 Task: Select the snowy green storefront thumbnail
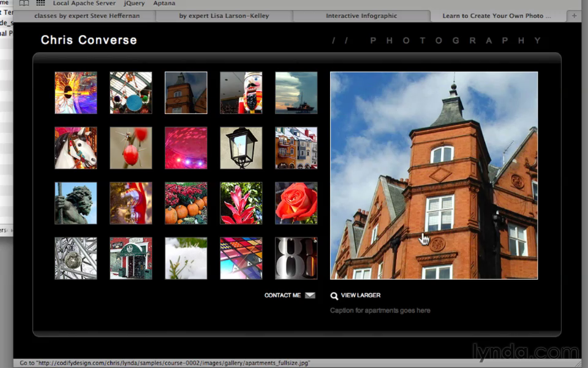pos(131,258)
